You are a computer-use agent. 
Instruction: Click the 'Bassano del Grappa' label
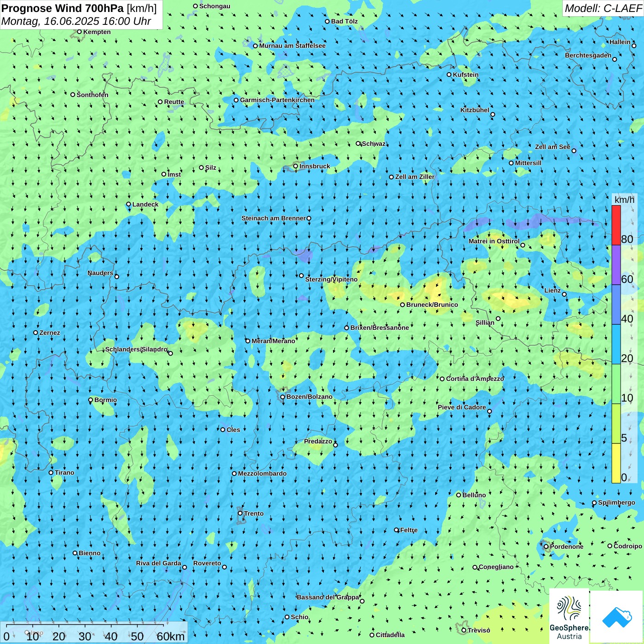coord(328,597)
